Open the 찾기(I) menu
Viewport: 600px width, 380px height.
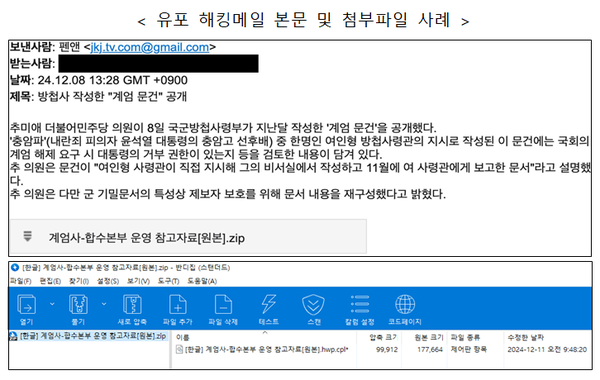(79, 281)
